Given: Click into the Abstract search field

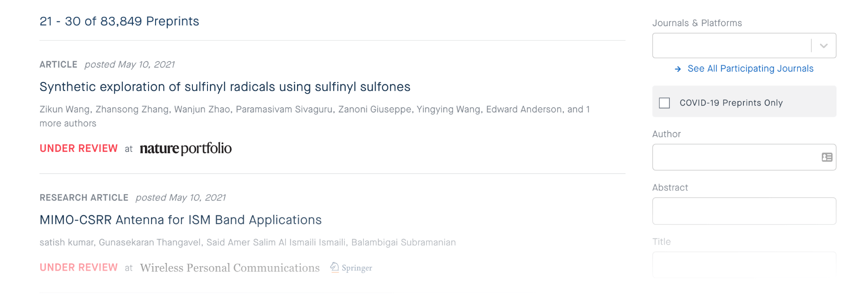Looking at the screenshot, I should pos(744,211).
